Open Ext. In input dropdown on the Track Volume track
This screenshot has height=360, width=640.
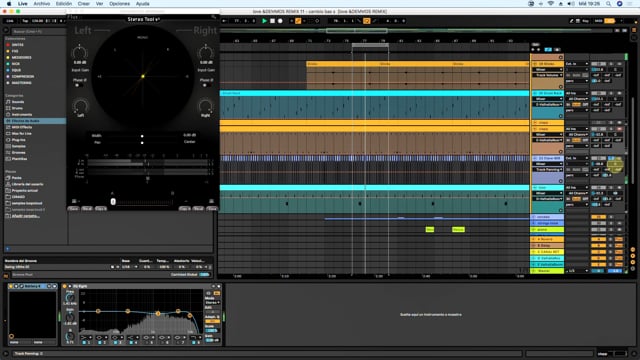[x=577, y=64]
